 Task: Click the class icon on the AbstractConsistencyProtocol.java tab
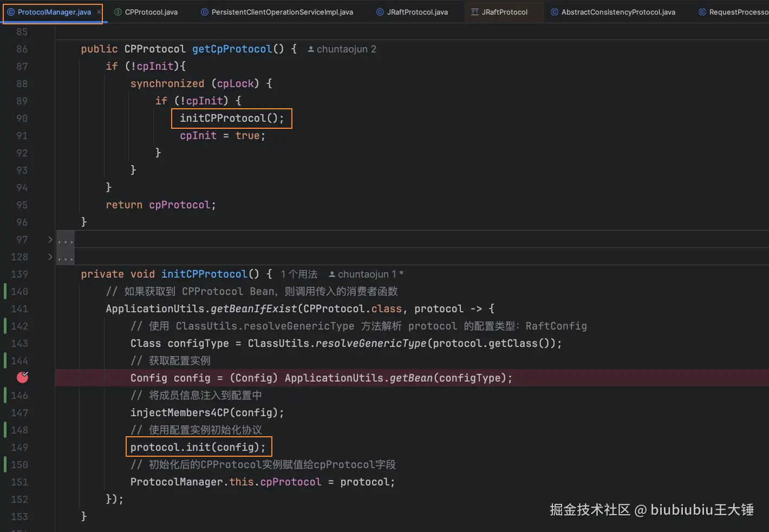coord(555,12)
